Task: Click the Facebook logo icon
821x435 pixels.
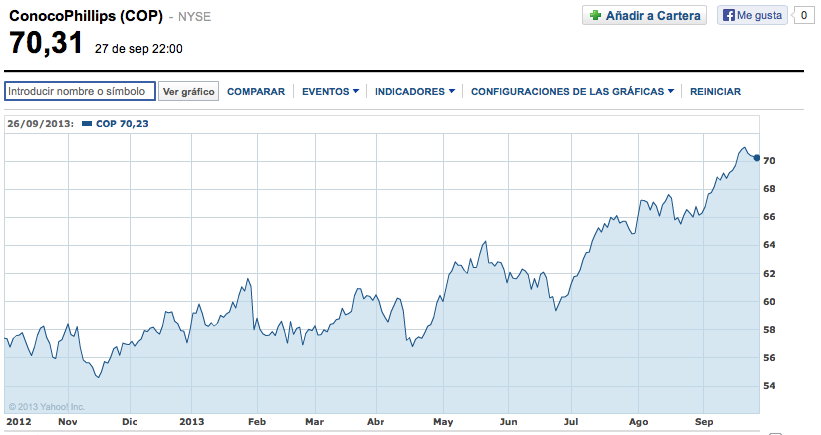Action: 728,15
